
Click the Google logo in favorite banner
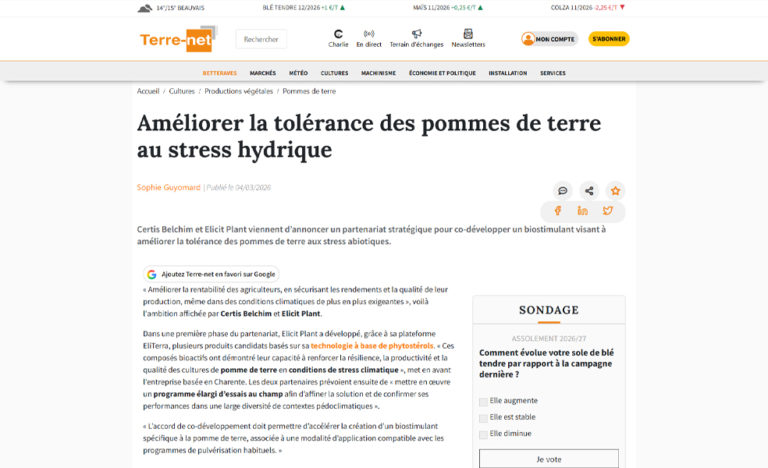[x=152, y=274]
